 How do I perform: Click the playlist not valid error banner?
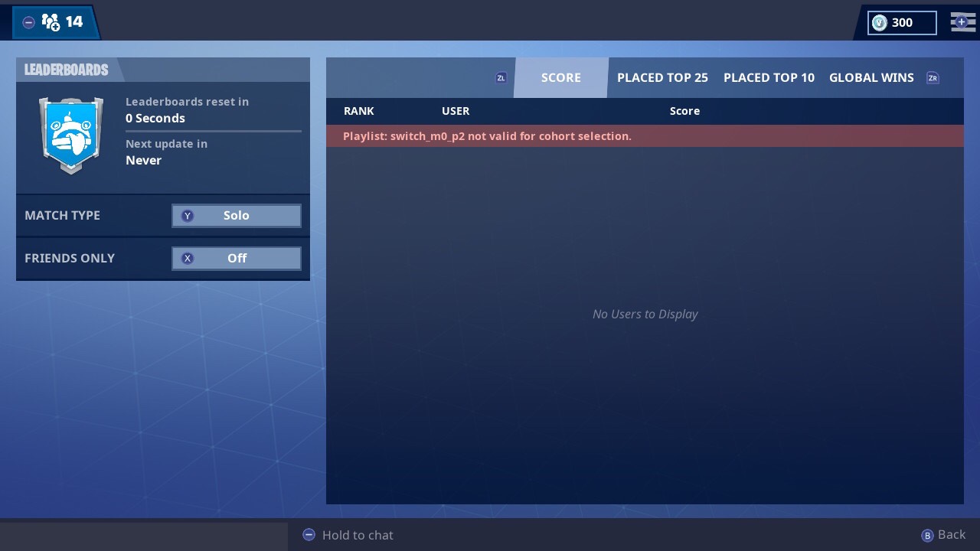[645, 136]
